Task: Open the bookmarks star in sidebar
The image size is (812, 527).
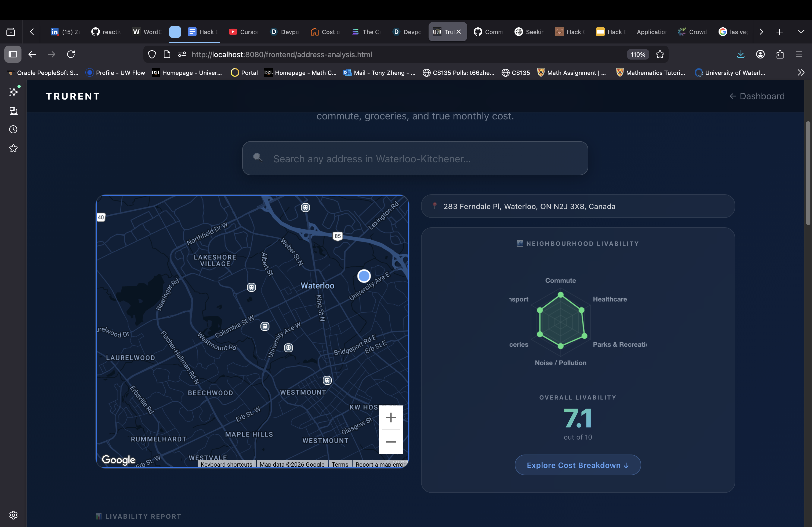Action: 13,148
